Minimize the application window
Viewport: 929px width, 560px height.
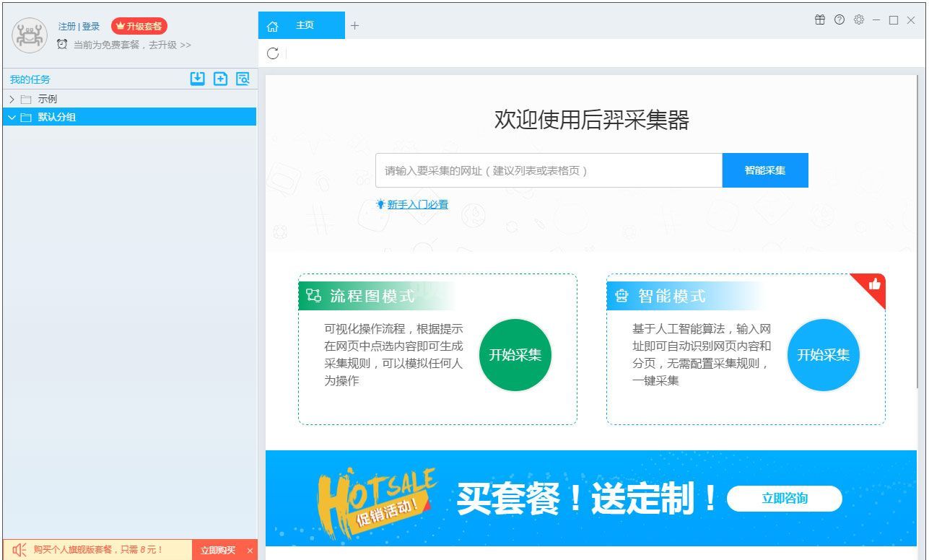click(x=876, y=19)
